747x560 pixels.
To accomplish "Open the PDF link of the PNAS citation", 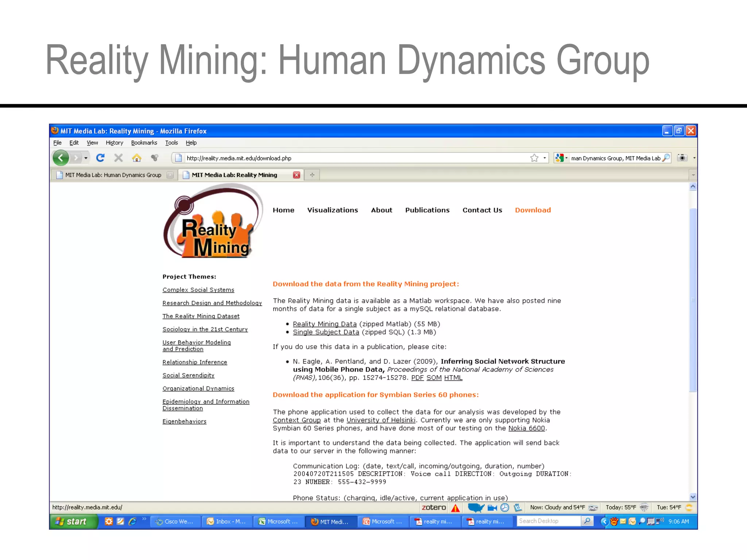I will 417,378.
